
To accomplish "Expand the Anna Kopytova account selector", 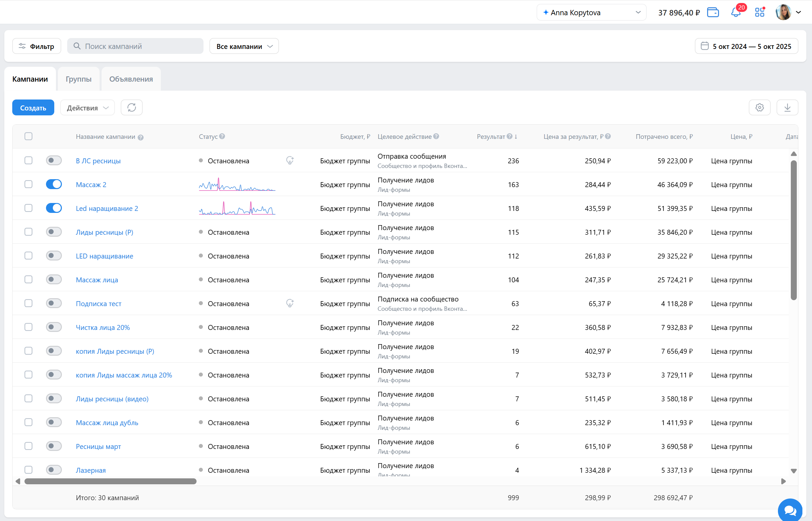I will point(591,13).
